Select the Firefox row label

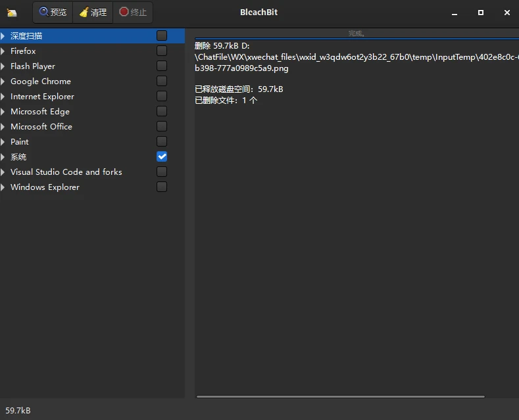23,51
